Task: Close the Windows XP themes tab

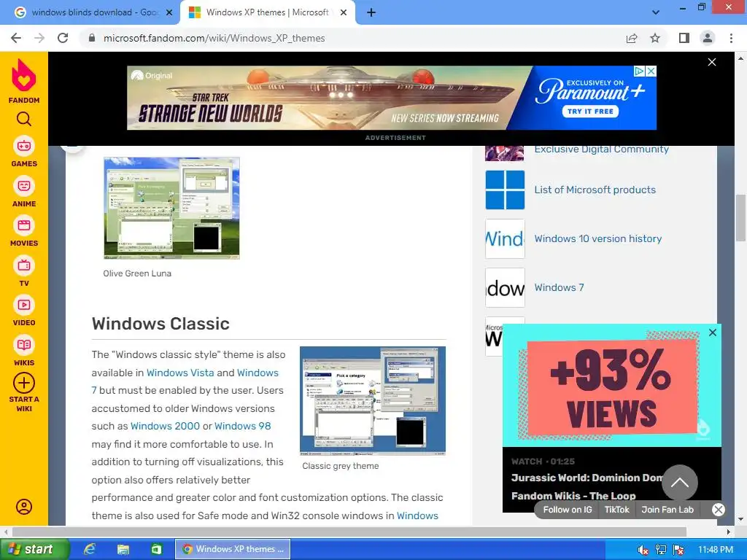Action: (x=344, y=12)
